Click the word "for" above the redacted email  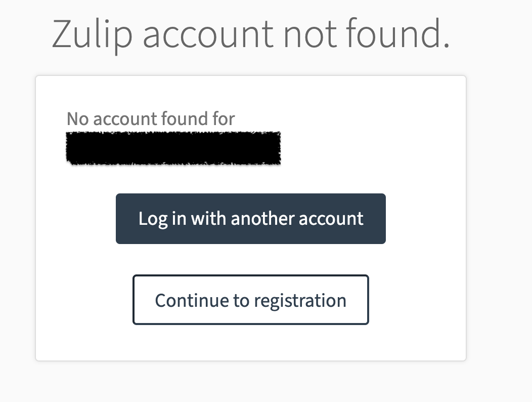[x=223, y=119]
